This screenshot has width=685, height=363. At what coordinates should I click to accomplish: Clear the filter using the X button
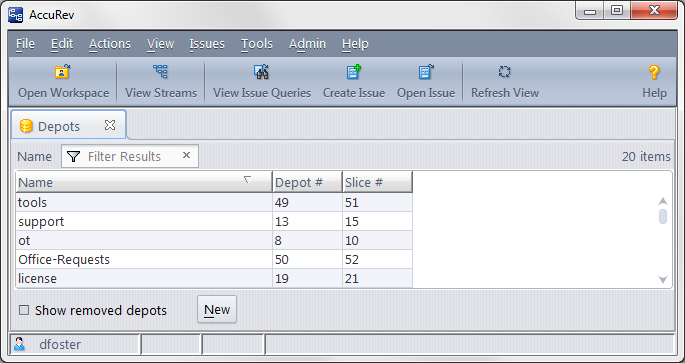pos(187,155)
